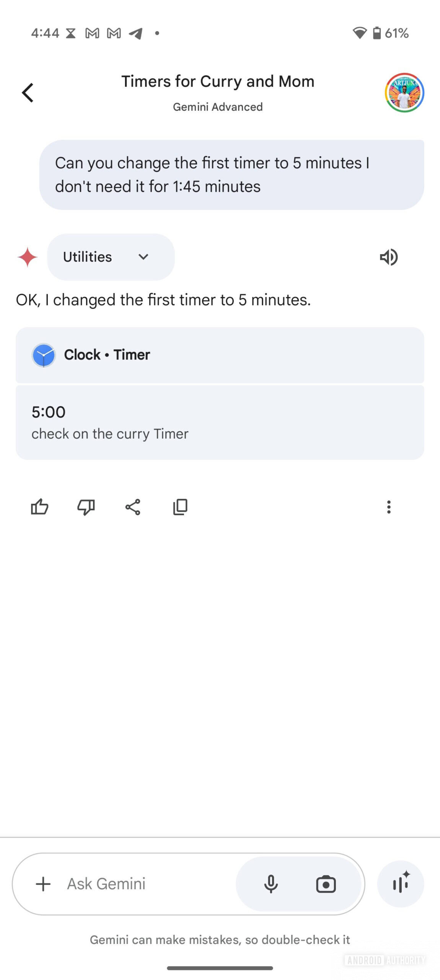The image size is (440, 980).
Task: Open the camera to add photo
Action: 326,884
